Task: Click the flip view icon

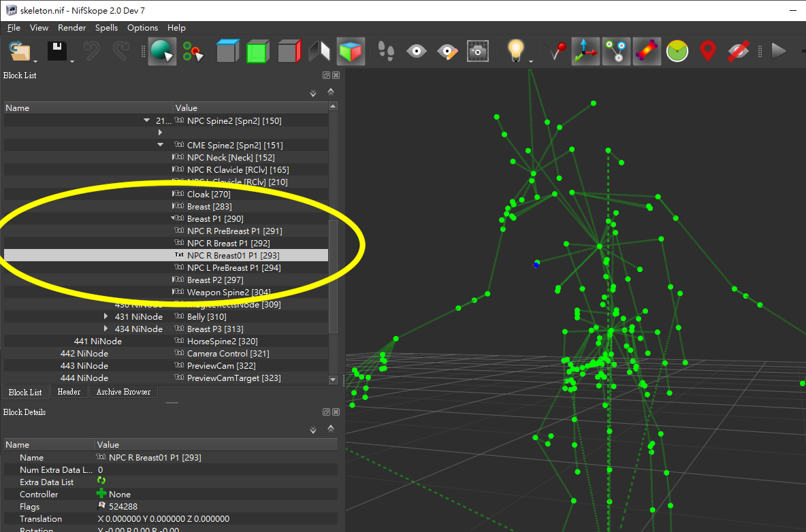Action: point(319,51)
